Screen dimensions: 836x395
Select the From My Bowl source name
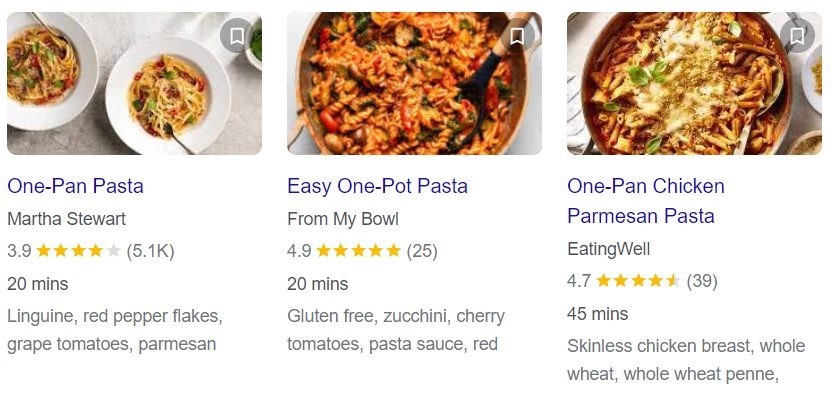pos(343,219)
